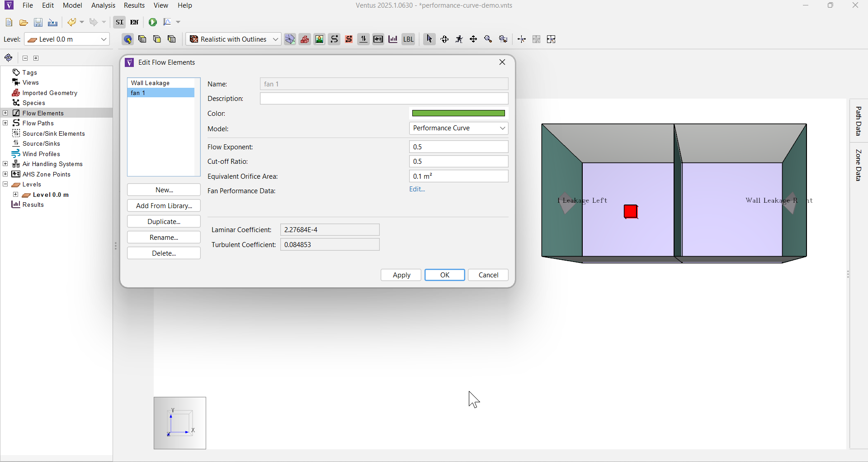The image size is (868, 462).
Task: Click the red fan square in the model
Action: 631,212
